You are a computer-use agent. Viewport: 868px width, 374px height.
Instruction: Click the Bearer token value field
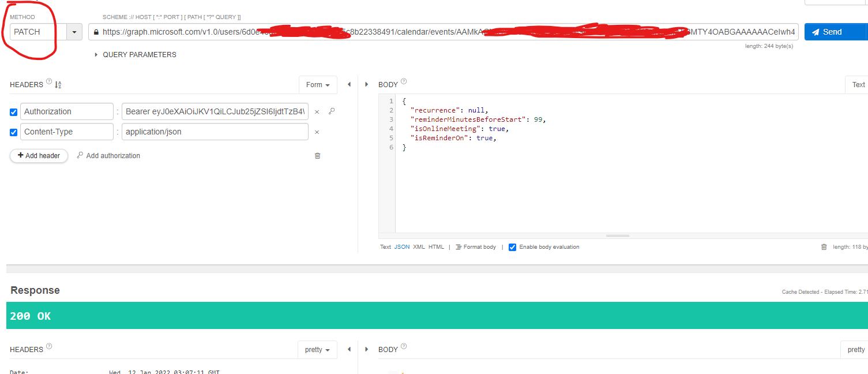point(215,111)
